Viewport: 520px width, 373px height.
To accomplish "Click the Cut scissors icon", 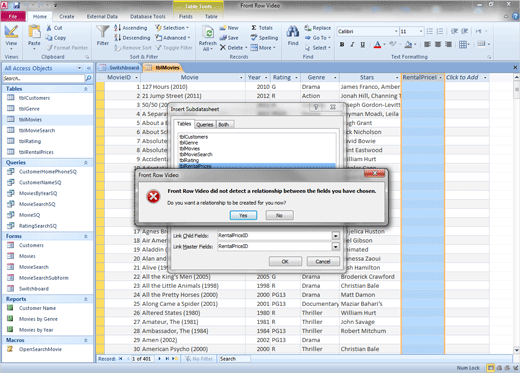I will tap(49, 28).
